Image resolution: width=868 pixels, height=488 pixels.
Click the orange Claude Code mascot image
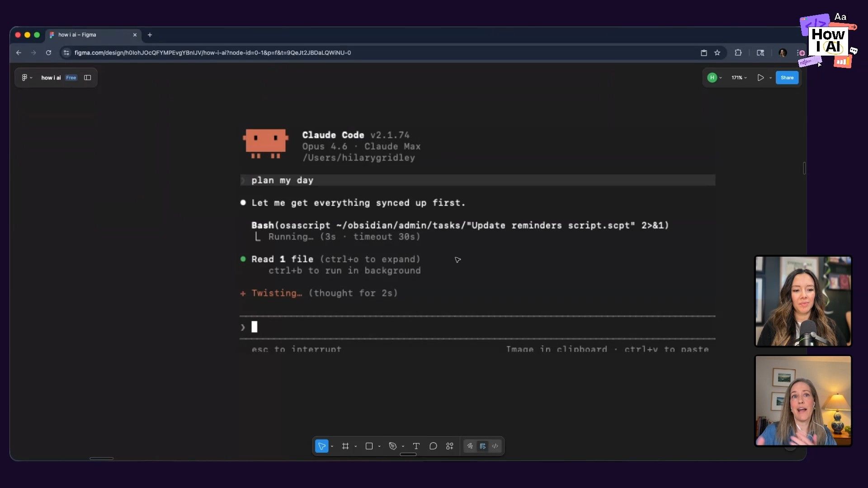point(265,143)
